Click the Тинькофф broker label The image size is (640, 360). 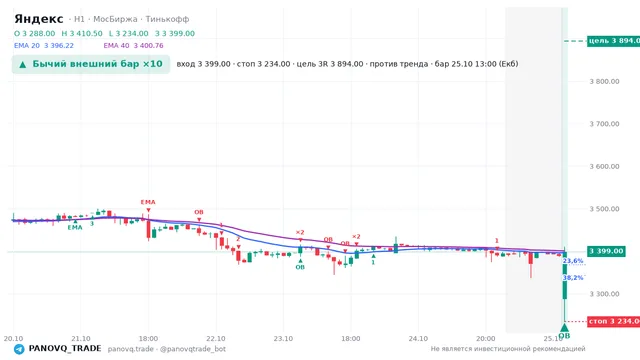[167, 19]
